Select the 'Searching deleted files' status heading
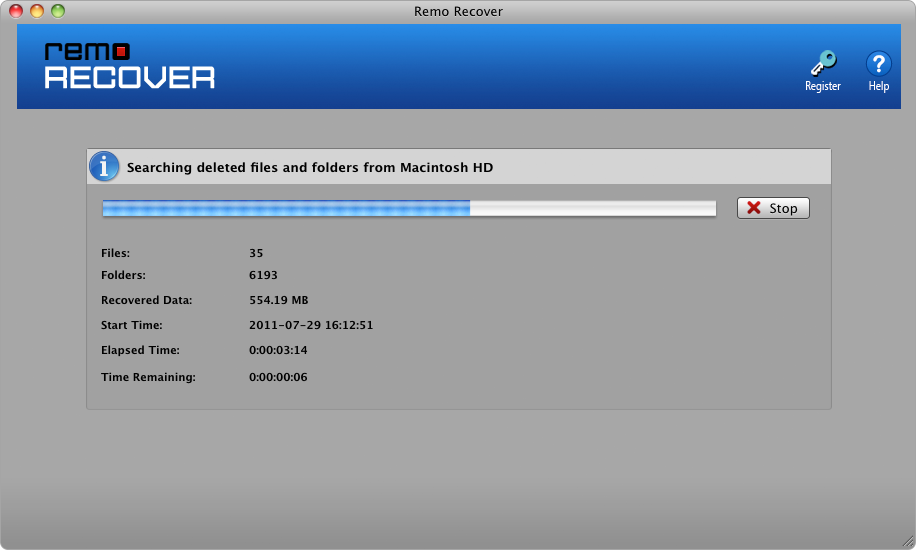Image resolution: width=916 pixels, height=550 pixels. click(310, 168)
